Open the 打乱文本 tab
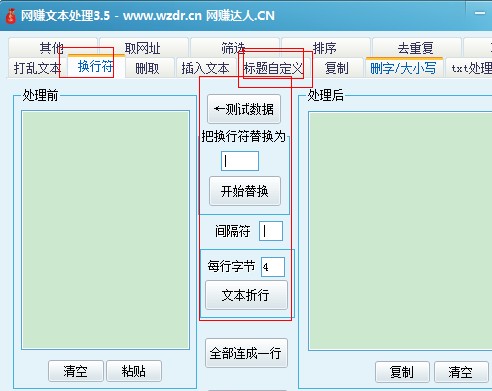This screenshot has width=492, height=391. [x=37, y=68]
